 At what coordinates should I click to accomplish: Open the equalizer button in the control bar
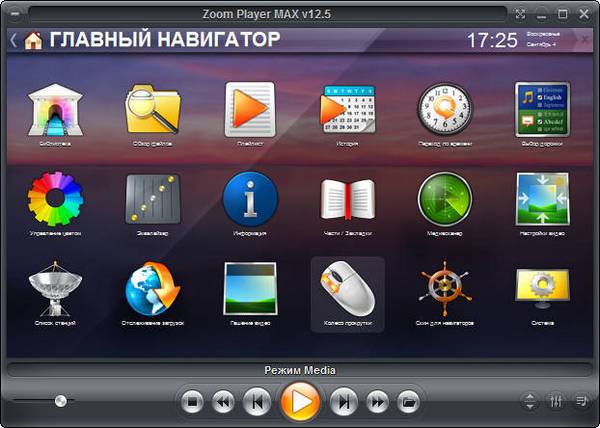556,401
